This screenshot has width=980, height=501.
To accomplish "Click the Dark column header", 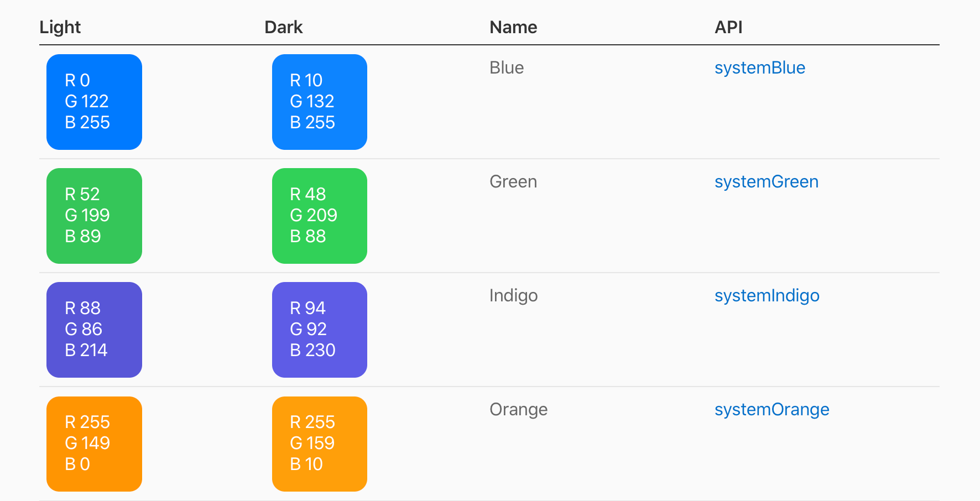I will pyautogui.click(x=284, y=27).
